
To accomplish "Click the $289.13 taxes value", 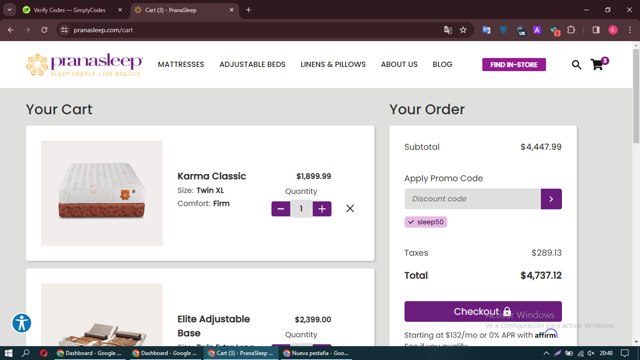I will click(x=547, y=253).
